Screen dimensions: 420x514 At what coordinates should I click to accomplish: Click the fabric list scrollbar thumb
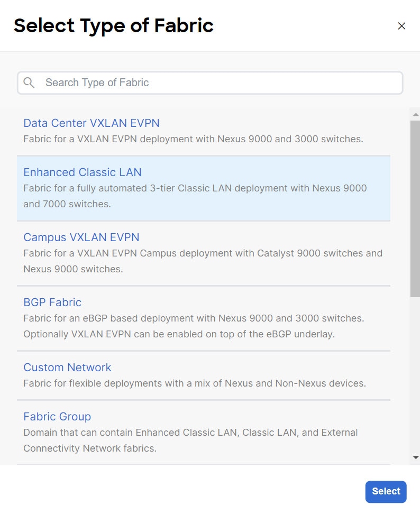tap(415, 209)
